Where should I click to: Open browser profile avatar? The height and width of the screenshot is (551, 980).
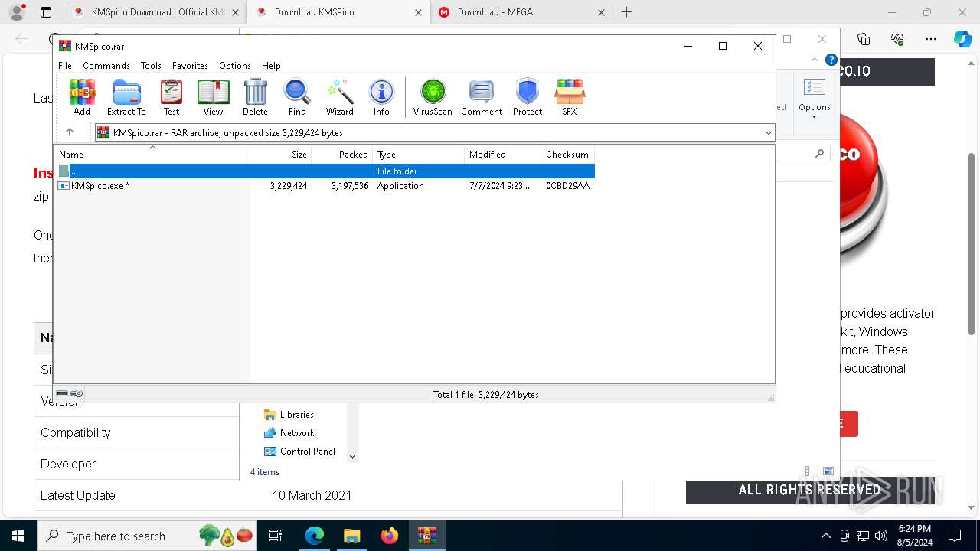[x=17, y=12]
